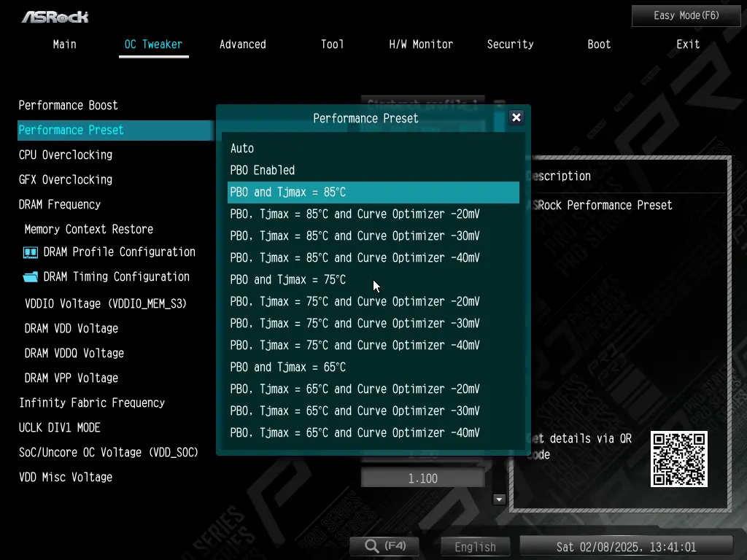747x560 pixels.
Task: Click the QR code image
Action: tap(679, 459)
